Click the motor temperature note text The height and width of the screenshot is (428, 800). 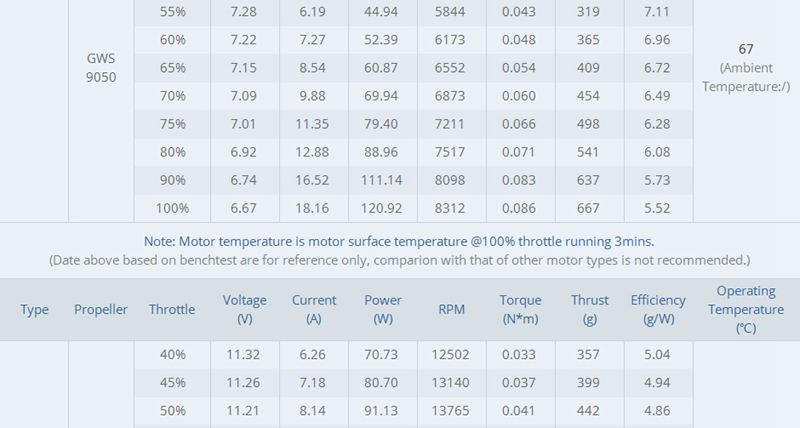399,241
